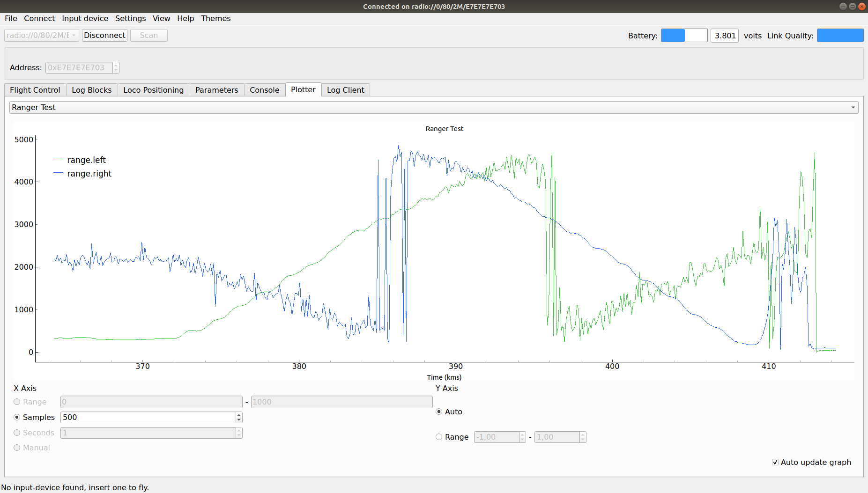Click the Disconnect button
The image size is (868, 493).
104,36
